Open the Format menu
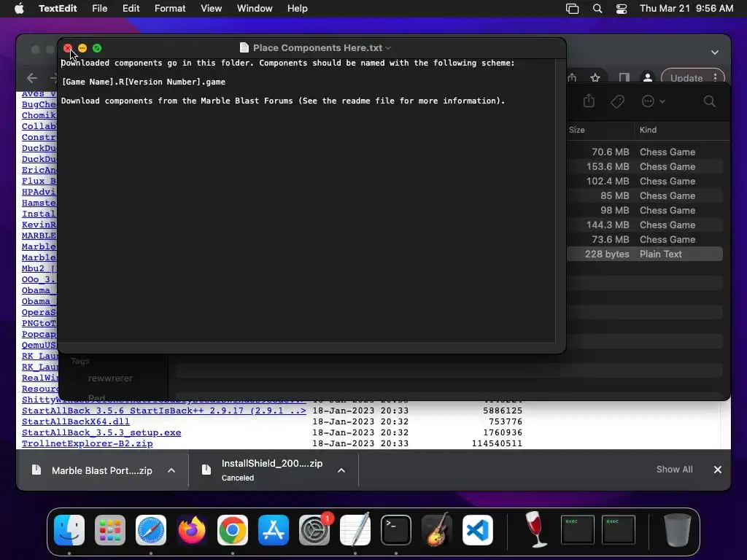The height and width of the screenshot is (560, 747). 170,9
